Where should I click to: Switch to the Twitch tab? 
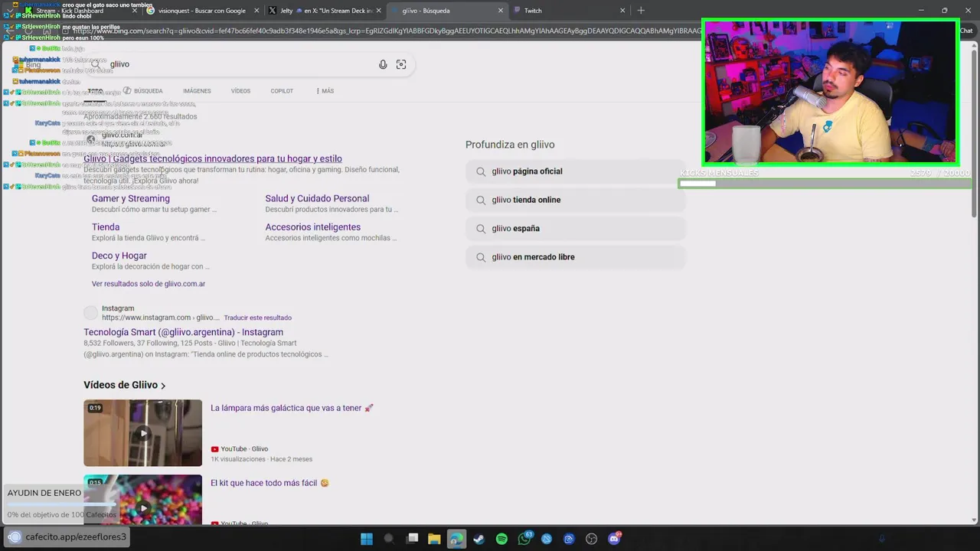(567, 11)
